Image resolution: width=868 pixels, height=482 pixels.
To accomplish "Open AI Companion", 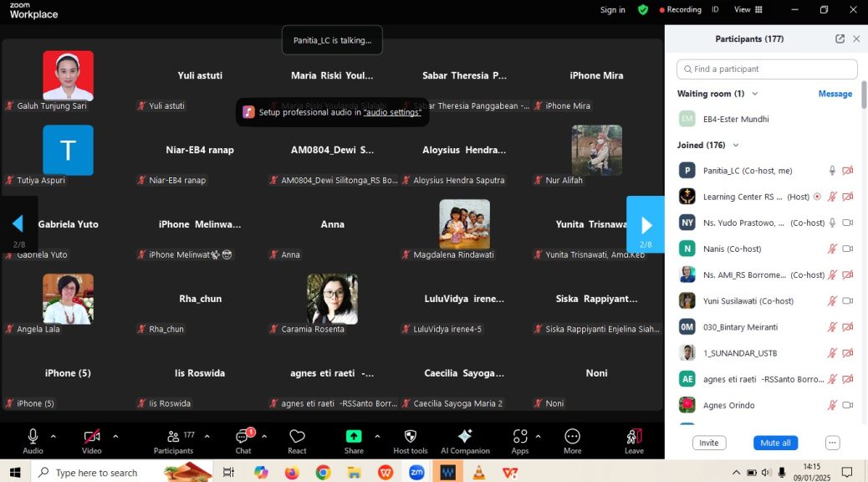I will (x=465, y=437).
